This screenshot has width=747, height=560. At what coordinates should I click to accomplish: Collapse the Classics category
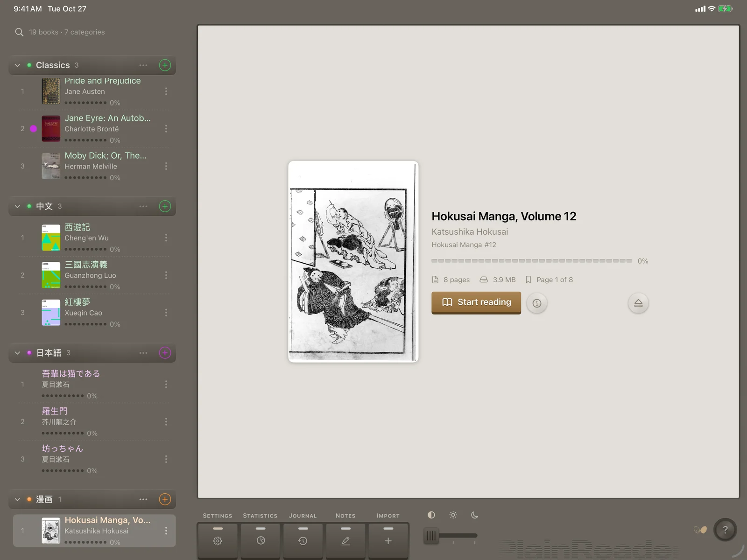(x=17, y=65)
